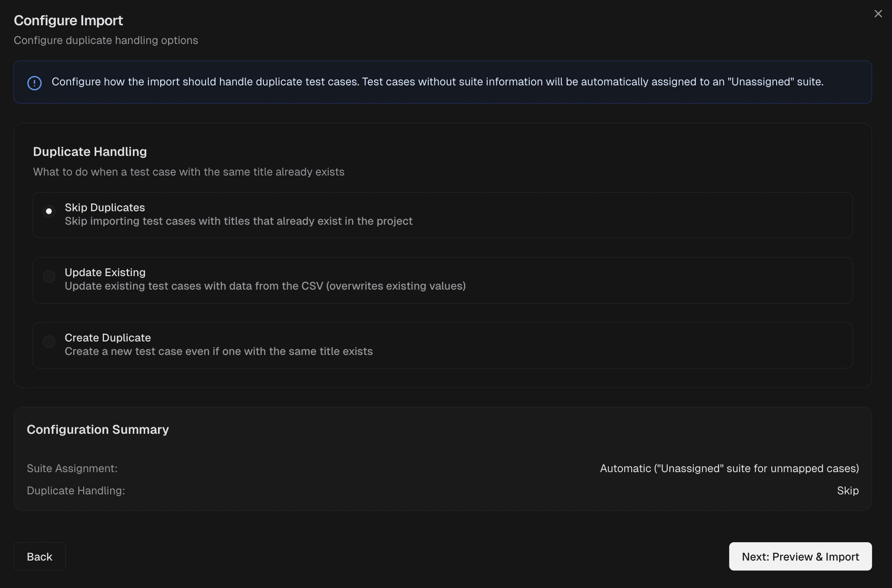Click the Update Existing radio circle
The image size is (892, 588).
point(49,276)
